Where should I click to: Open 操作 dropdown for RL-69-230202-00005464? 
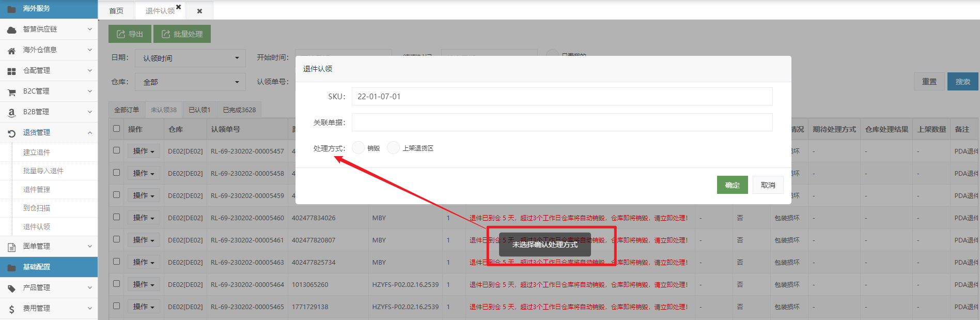click(x=144, y=284)
